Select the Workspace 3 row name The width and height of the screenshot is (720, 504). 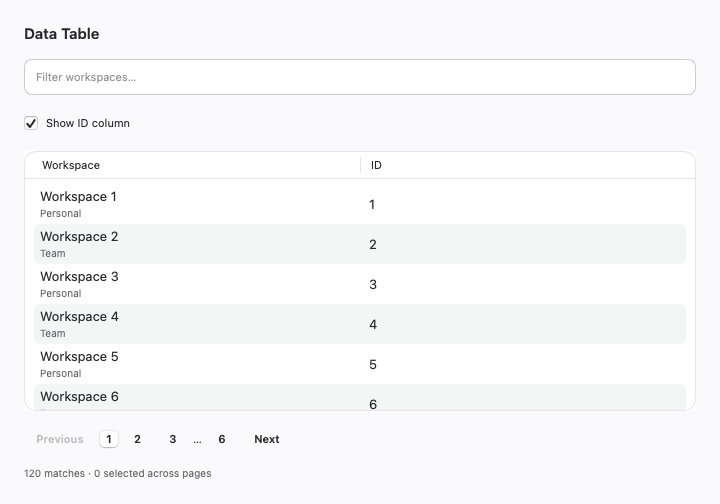(79, 276)
